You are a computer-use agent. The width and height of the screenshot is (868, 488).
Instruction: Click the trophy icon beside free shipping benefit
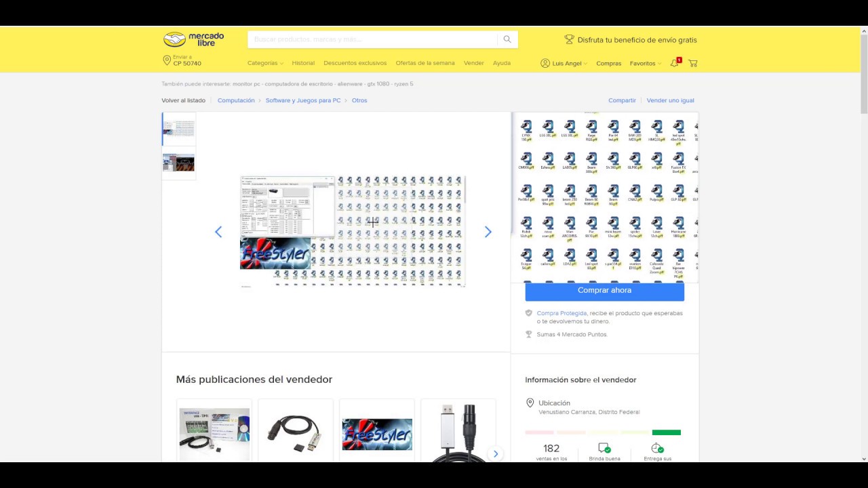pyautogui.click(x=569, y=40)
